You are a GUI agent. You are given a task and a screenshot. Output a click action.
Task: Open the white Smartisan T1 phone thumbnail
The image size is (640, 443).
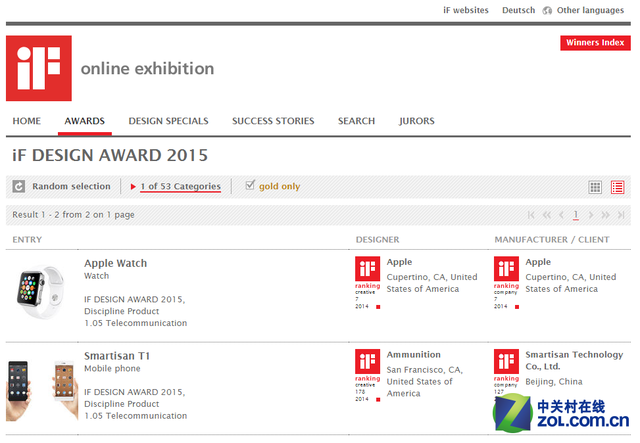click(x=65, y=389)
